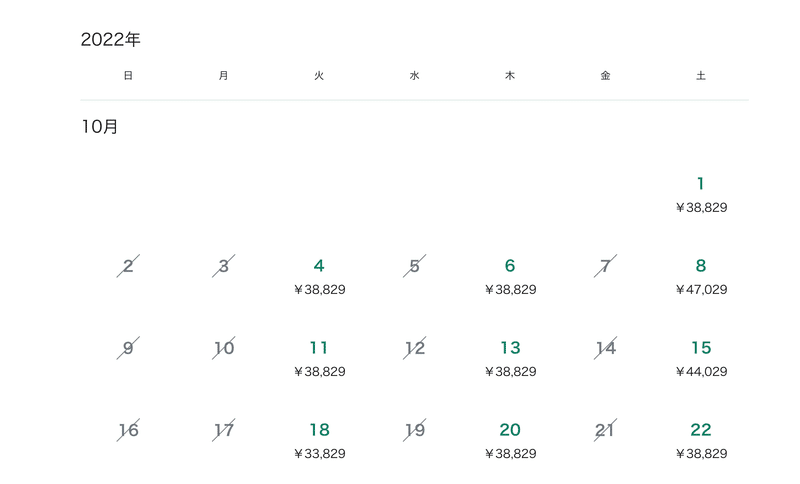Pick October 22 date
This screenshot has height=484, width=800.
(x=701, y=441)
